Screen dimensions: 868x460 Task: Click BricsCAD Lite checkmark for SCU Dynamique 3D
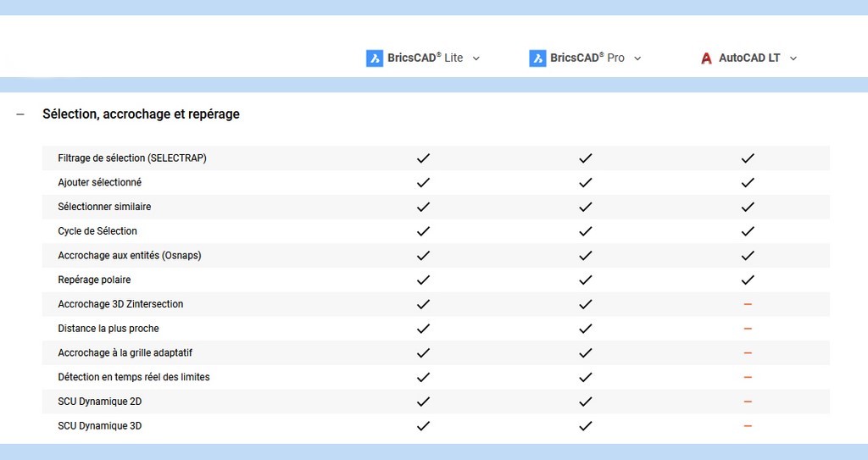pyautogui.click(x=423, y=426)
